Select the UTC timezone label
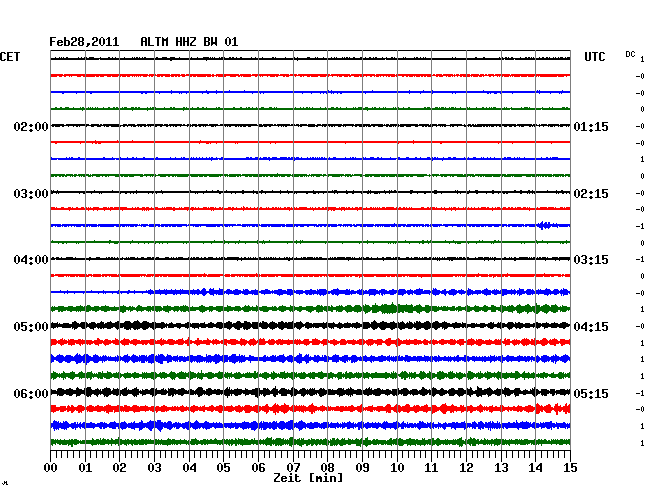Viewport: 650px width, 494px height. click(x=594, y=57)
